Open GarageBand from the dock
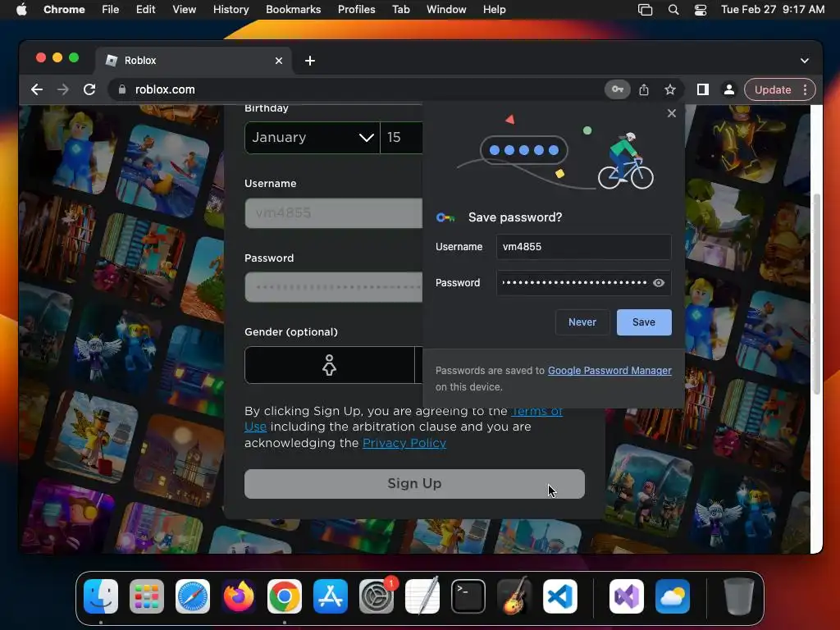The height and width of the screenshot is (630, 840). click(514, 596)
